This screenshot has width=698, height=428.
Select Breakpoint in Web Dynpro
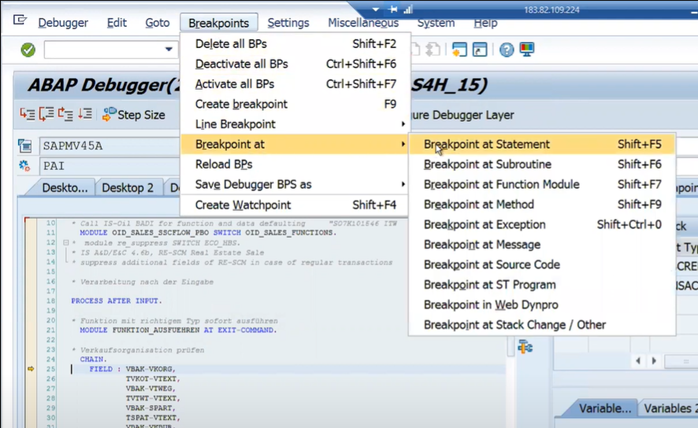[x=542, y=305]
